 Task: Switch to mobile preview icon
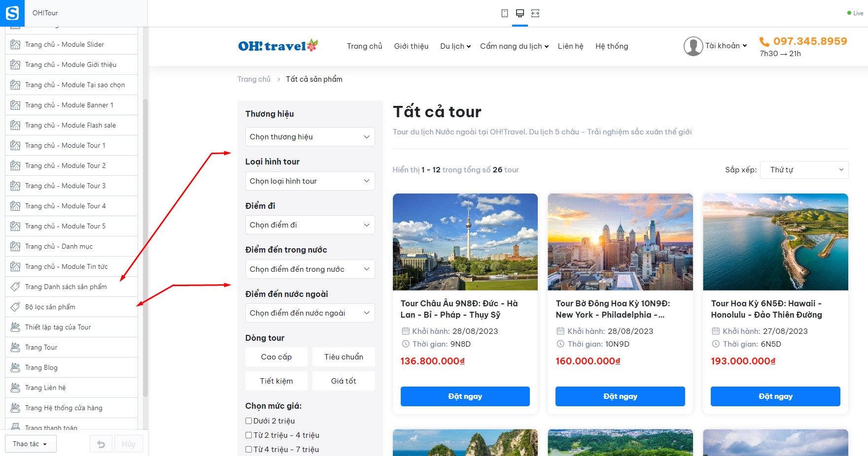(x=505, y=13)
